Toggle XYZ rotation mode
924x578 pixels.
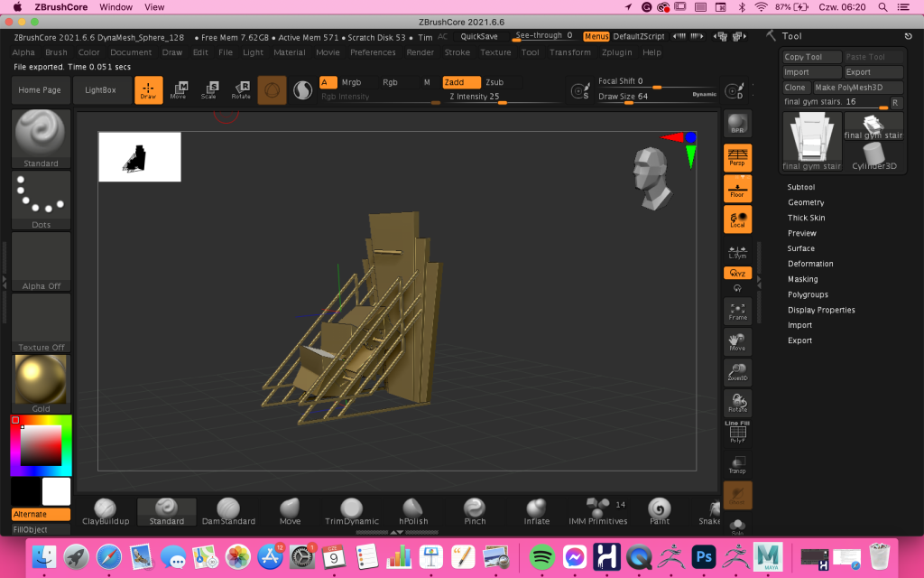pos(737,273)
